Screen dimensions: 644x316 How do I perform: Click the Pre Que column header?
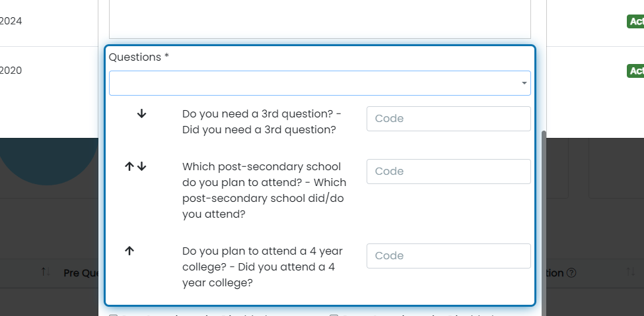[x=82, y=273]
